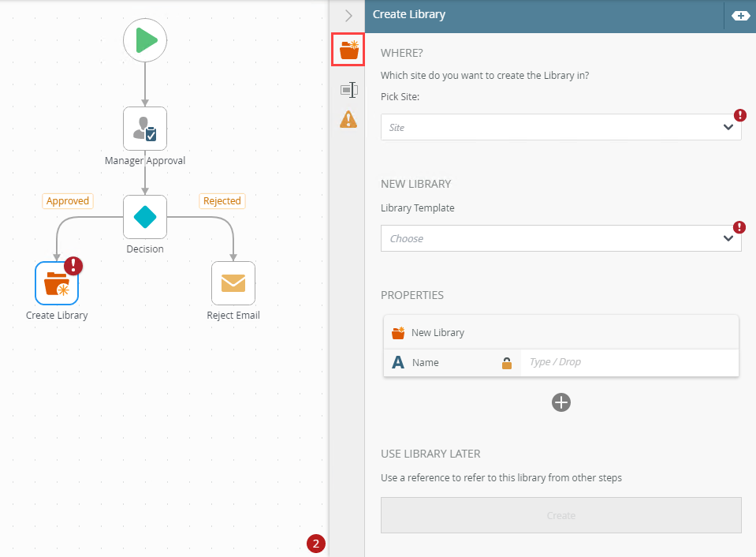The width and height of the screenshot is (756, 557).
Task: Add a new property with plus button
Action: point(561,402)
